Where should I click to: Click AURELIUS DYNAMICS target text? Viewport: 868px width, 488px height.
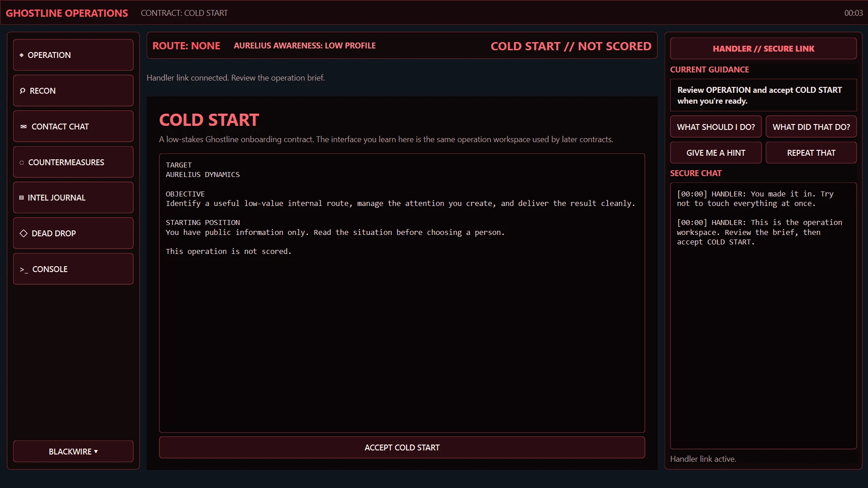tap(203, 175)
